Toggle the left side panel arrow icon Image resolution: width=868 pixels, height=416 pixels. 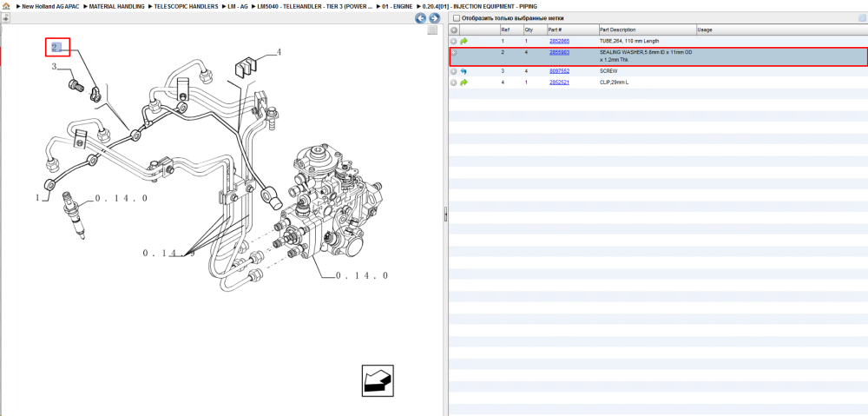5,17
